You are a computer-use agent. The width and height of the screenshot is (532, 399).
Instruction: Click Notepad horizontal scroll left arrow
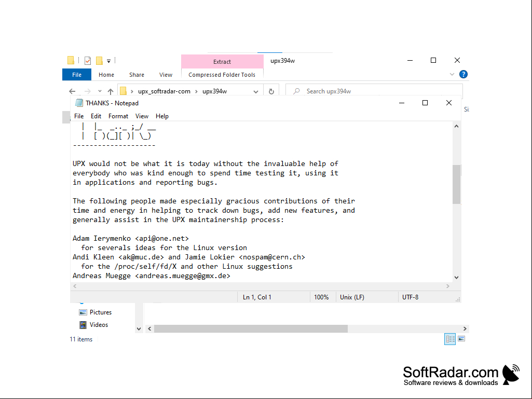(x=75, y=286)
